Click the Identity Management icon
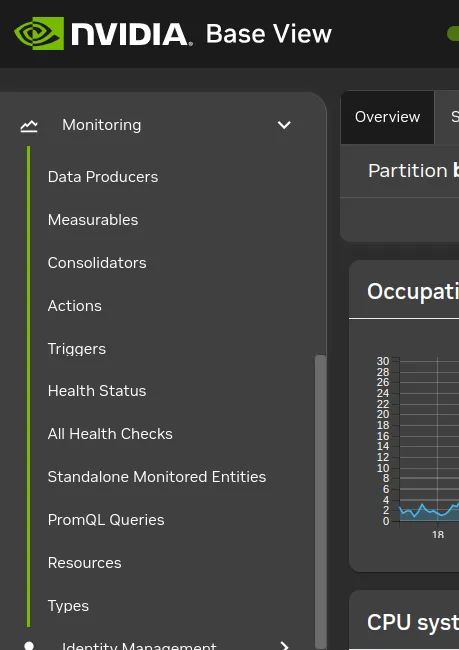 tap(29, 646)
